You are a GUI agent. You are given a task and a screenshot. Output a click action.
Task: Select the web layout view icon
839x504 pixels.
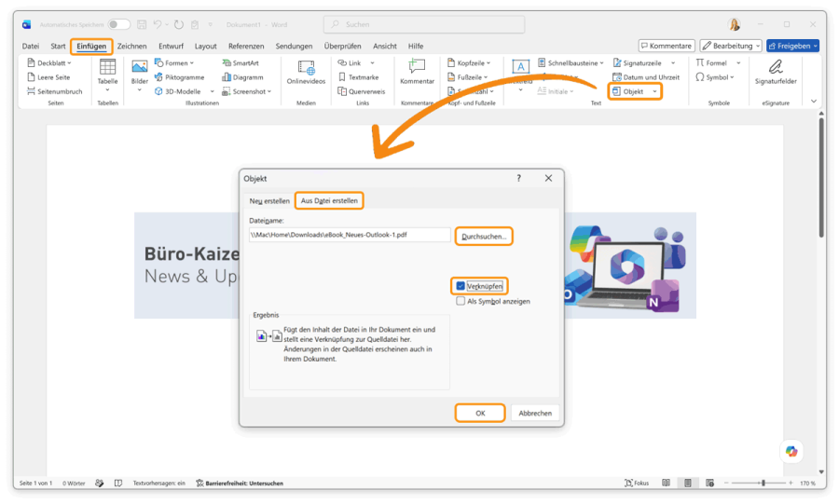pos(709,484)
